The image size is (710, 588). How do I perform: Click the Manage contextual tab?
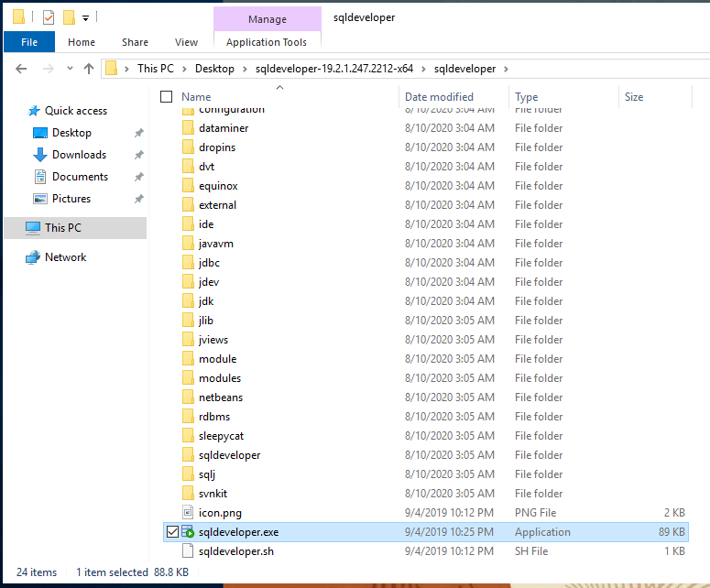(268, 19)
